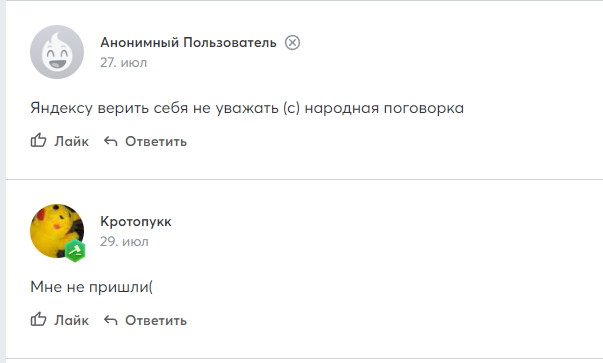Click the thumbs-up icon under the Яндекс comment
Viewport: 603px width, 363px height.
click(x=38, y=141)
